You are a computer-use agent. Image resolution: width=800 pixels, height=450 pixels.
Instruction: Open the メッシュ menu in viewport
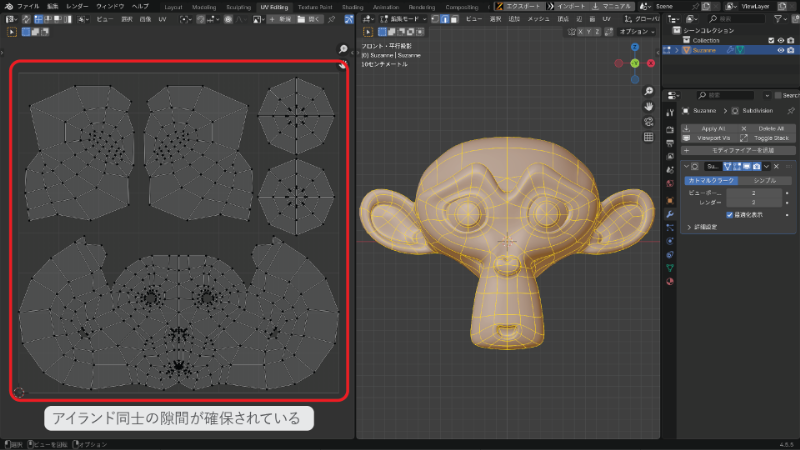[x=538, y=19]
